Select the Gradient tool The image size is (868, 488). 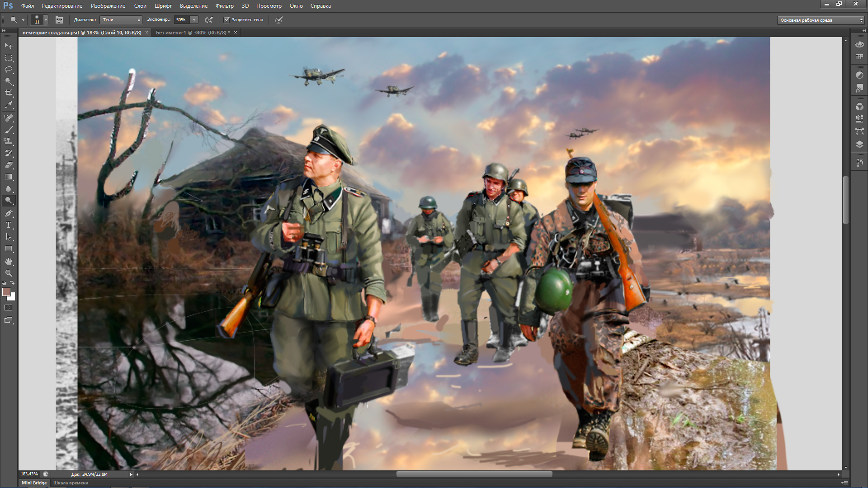click(x=9, y=177)
